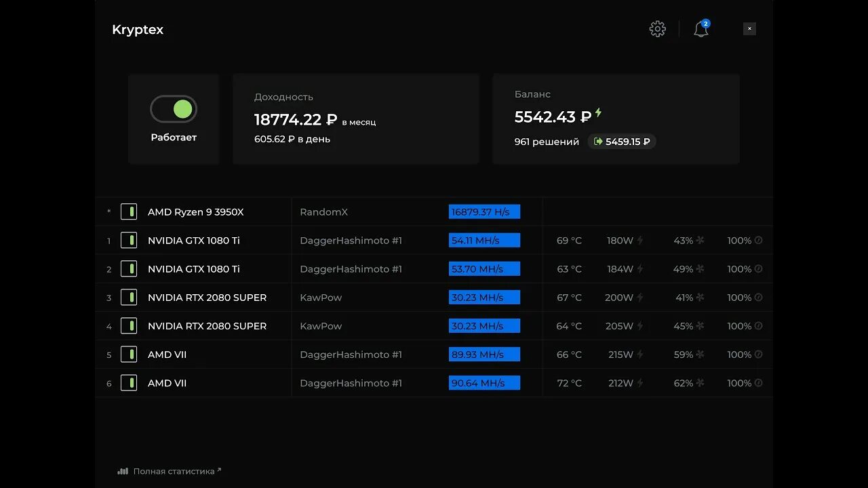Screen dimensions: 868x488
Task: Click the 18774.22 ₽ monthly profit value
Action: click(x=296, y=120)
